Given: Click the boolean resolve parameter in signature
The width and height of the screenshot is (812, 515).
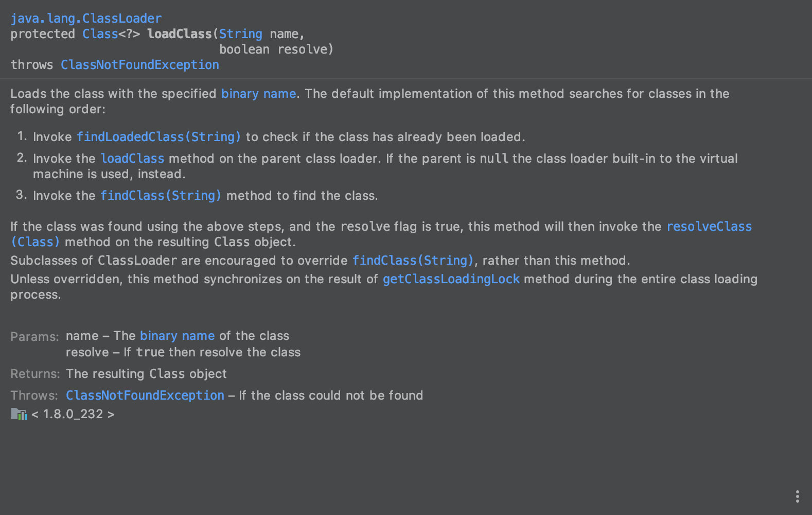Looking at the screenshot, I should point(276,49).
